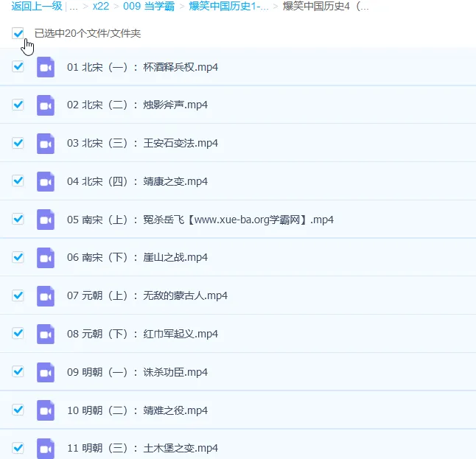Click 返回上一级 to go back
476x459 pixels.
coord(36,7)
